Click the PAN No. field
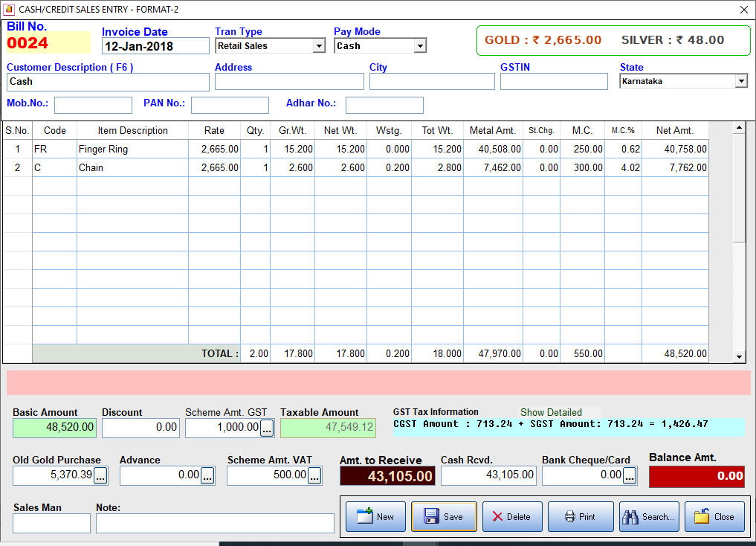This screenshot has height=546, width=756. (x=230, y=105)
